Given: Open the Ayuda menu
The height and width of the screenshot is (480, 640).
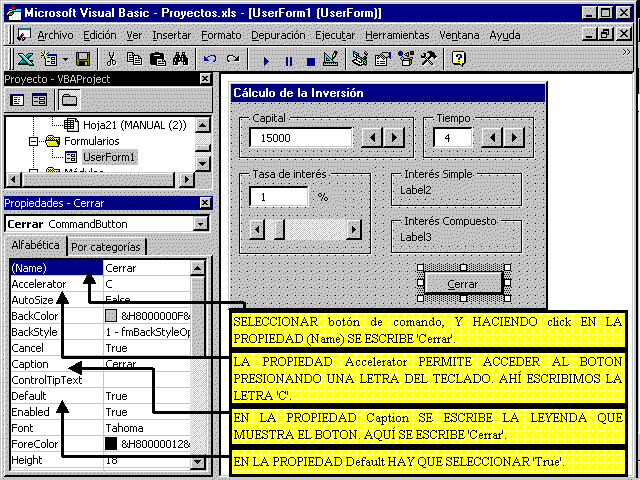Looking at the screenshot, I should pyautogui.click(x=504, y=36).
